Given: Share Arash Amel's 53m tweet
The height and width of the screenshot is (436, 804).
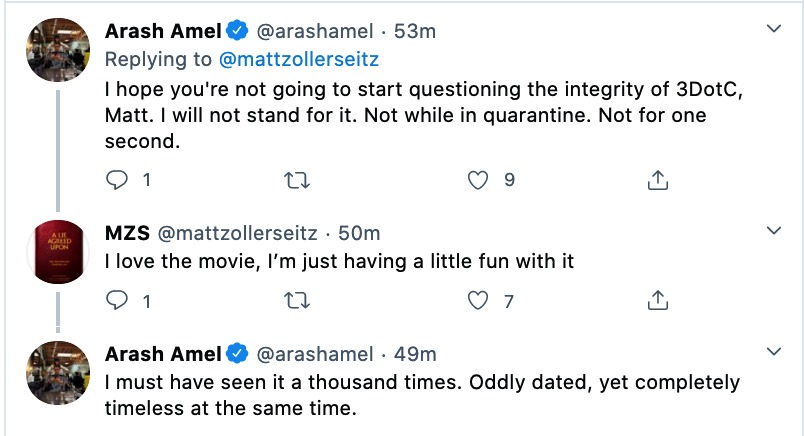Looking at the screenshot, I should [658, 180].
